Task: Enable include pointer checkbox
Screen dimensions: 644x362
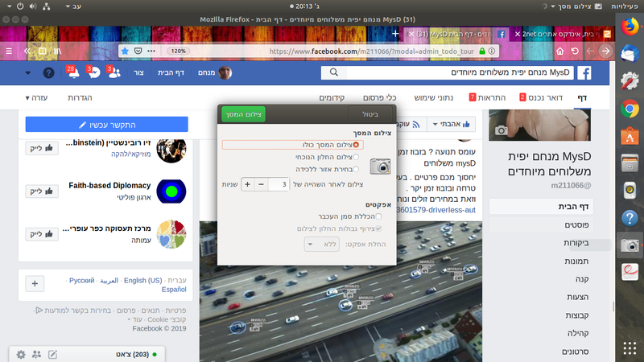Action: click(378, 216)
